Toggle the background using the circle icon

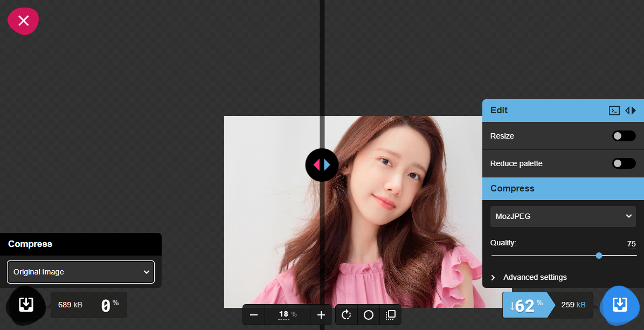click(369, 315)
